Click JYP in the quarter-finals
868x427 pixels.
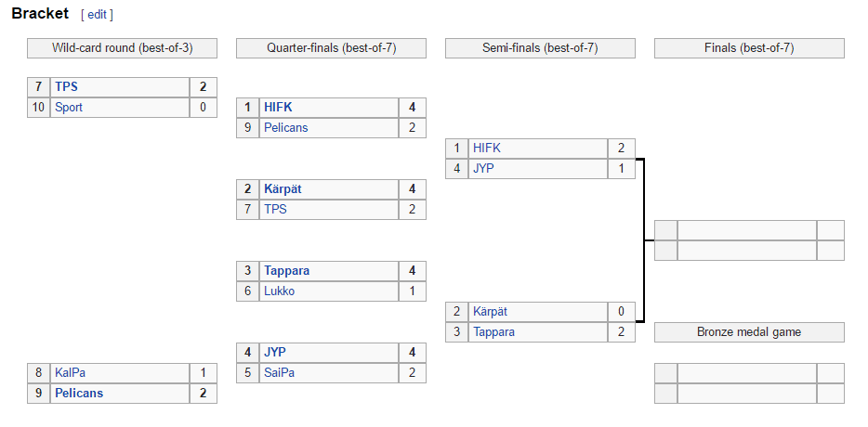coord(275,353)
